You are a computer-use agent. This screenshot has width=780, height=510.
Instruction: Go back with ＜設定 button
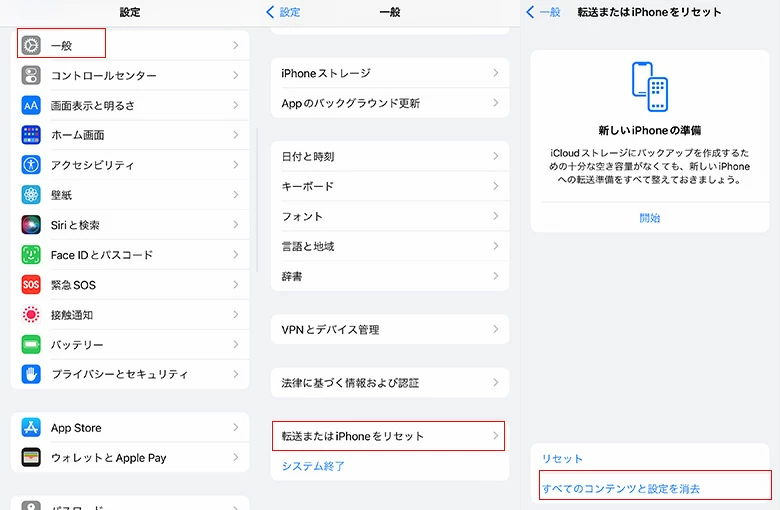point(283,12)
